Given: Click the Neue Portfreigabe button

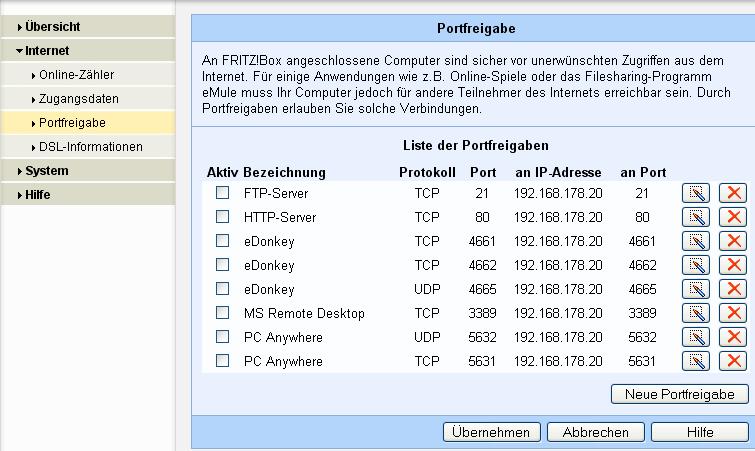Looking at the screenshot, I should click(x=679, y=394).
